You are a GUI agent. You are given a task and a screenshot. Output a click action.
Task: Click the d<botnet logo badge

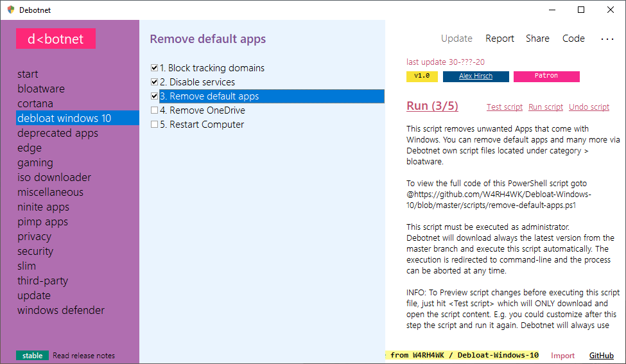click(x=55, y=39)
